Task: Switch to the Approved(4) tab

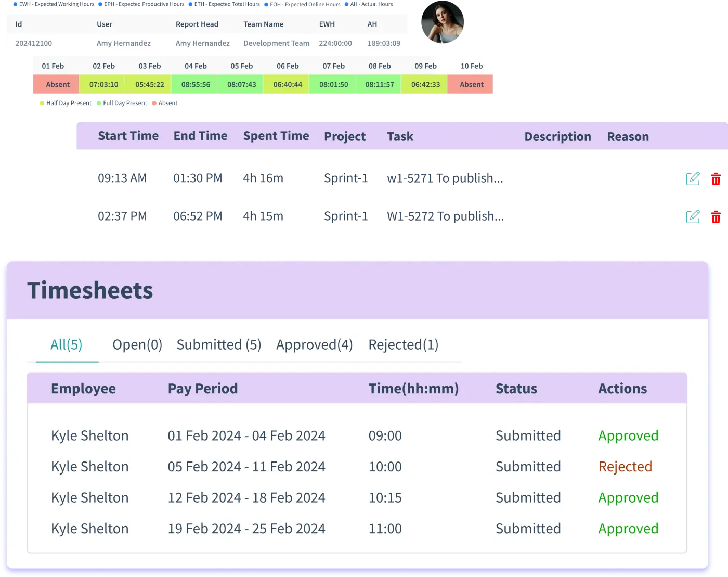Action: coord(314,344)
